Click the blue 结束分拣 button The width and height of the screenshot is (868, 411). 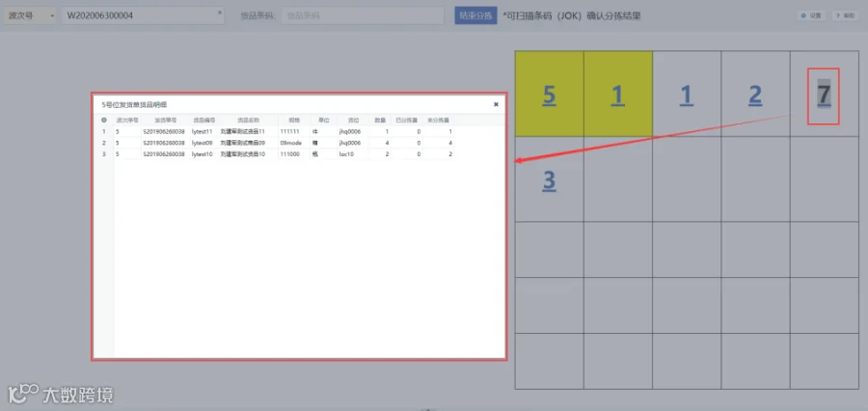click(475, 15)
